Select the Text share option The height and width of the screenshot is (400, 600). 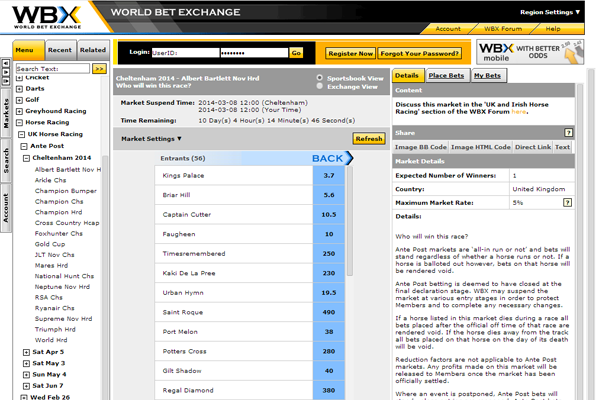[562, 147]
